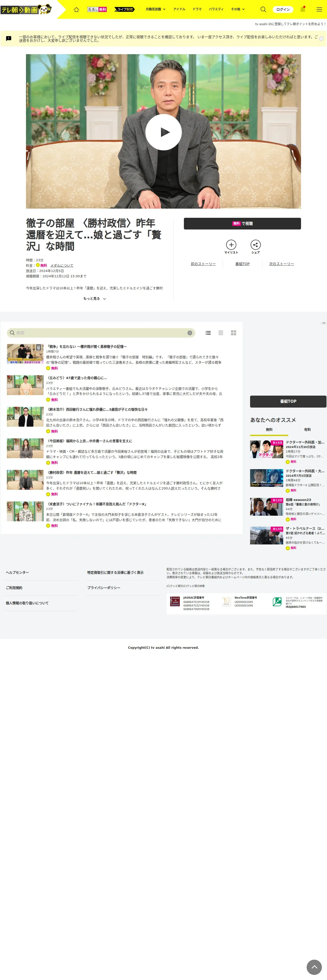Open the メダルについて link
The width and height of the screenshot is (327, 980).
click(x=62, y=266)
